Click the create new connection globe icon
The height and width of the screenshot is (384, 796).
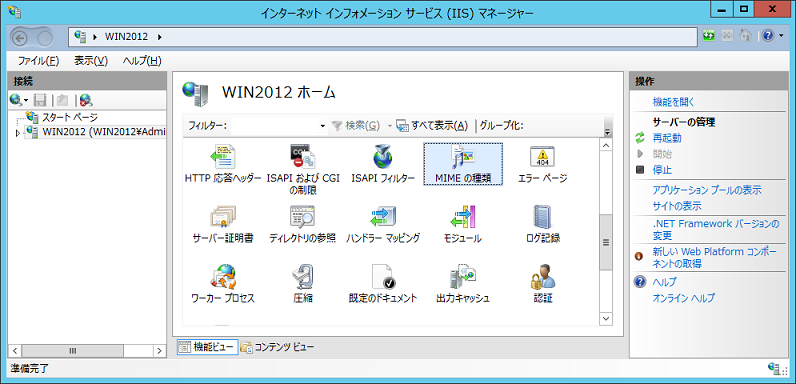(16, 100)
